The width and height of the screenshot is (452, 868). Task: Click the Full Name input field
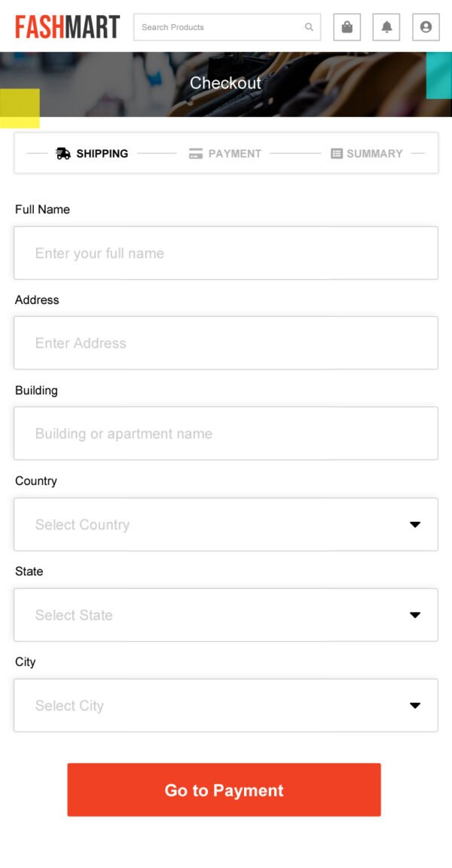tap(226, 253)
